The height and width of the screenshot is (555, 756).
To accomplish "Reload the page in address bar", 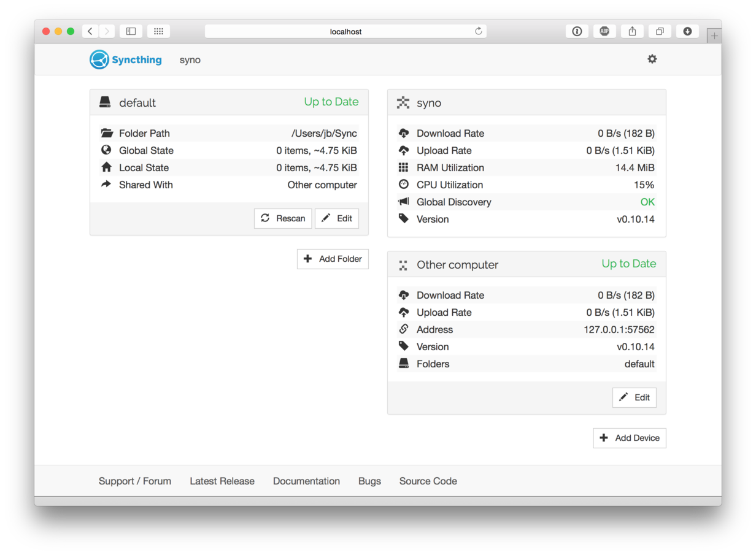I will tap(479, 31).
